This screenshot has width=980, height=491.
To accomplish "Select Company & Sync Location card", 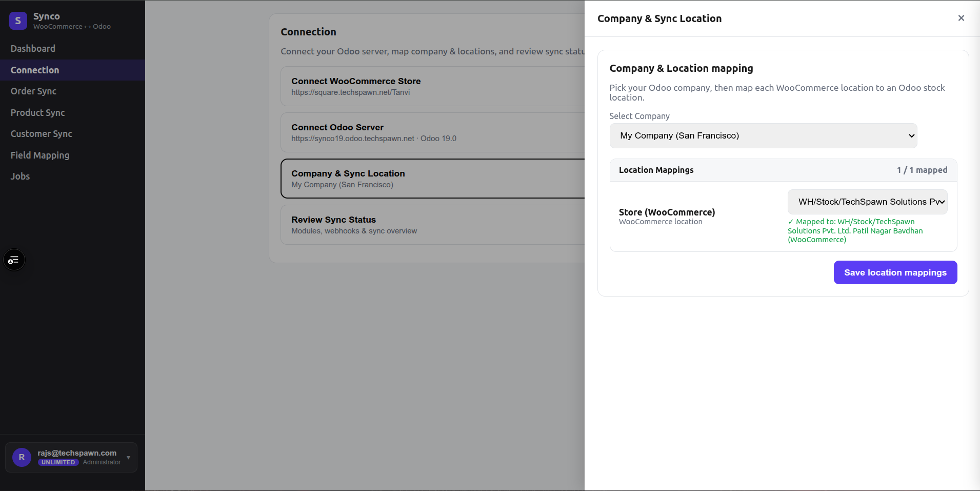I will [x=432, y=179].
